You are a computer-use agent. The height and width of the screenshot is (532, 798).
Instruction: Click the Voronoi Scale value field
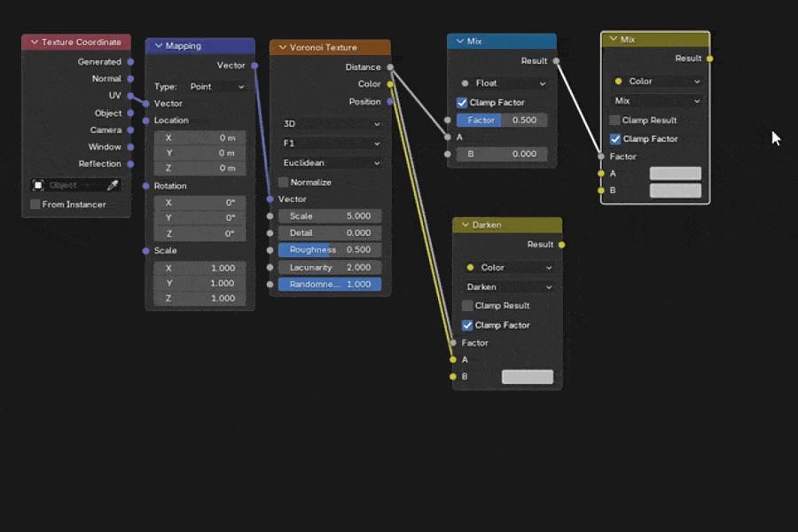(x=330, y=216)
